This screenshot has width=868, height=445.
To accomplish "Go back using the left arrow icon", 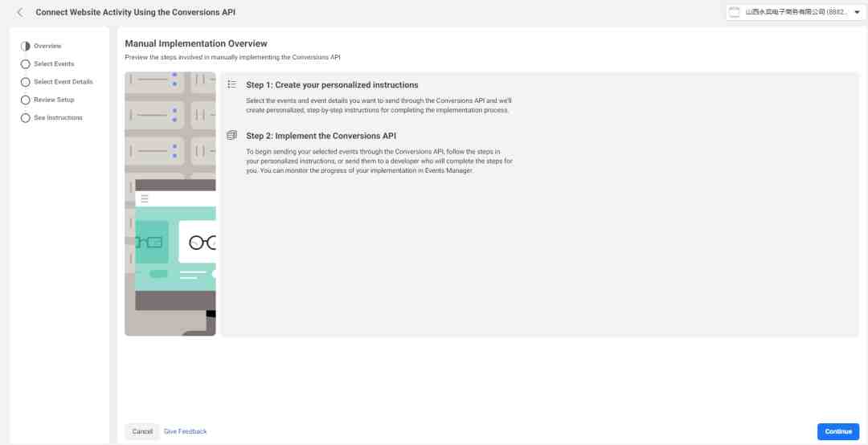I will tap(20, 12).
